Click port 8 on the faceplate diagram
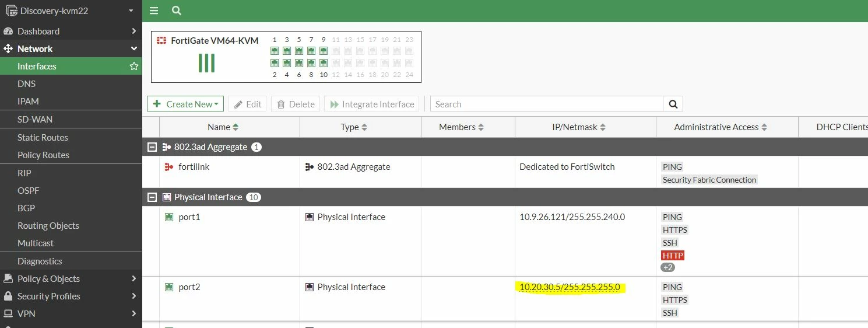 click(x=311, y=62)
